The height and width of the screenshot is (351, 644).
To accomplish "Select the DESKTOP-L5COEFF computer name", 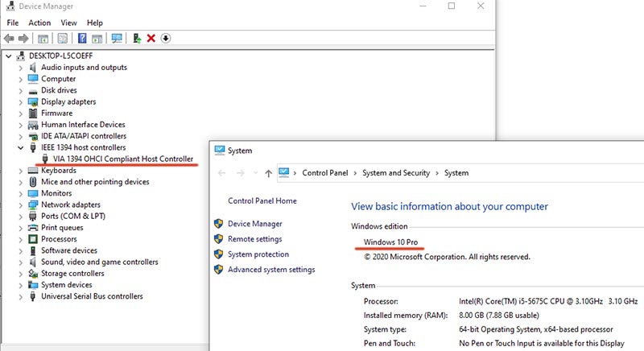I will point(61,56).
